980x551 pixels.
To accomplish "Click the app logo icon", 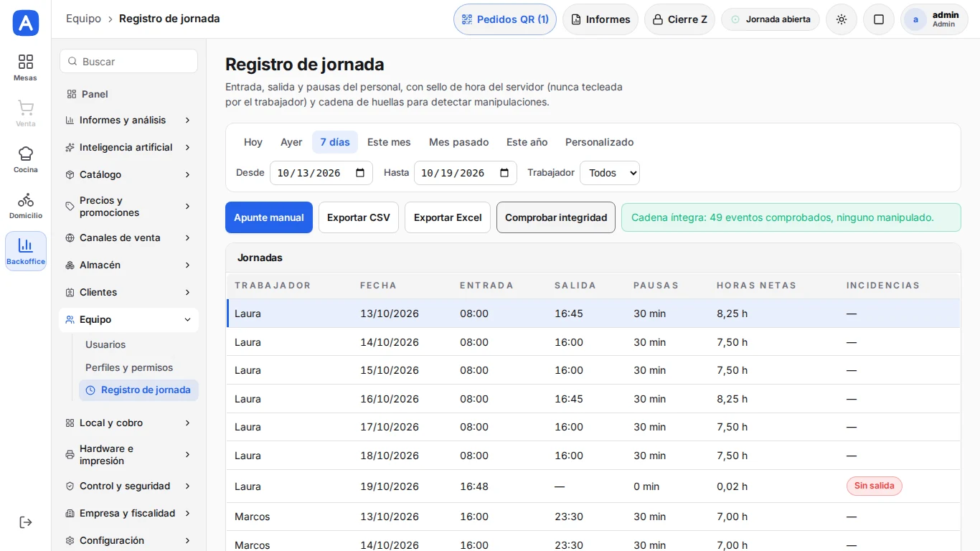I will coord(26,23).
